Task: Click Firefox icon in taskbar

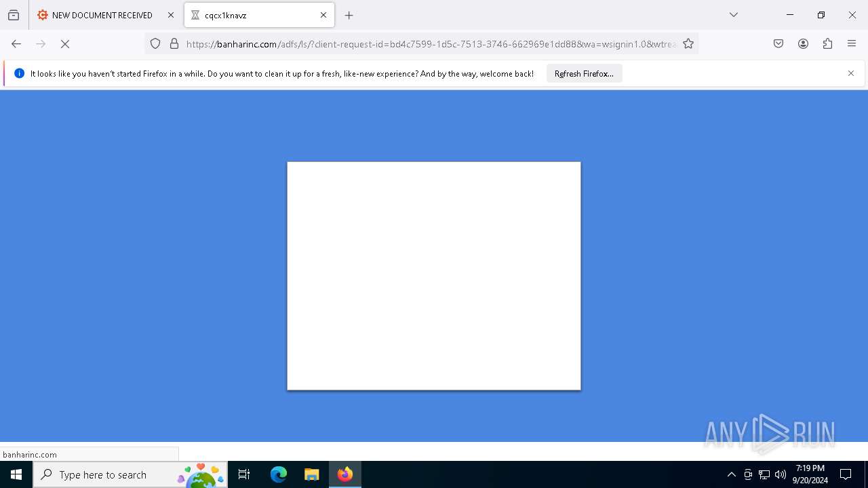Action: click(345, 474)
